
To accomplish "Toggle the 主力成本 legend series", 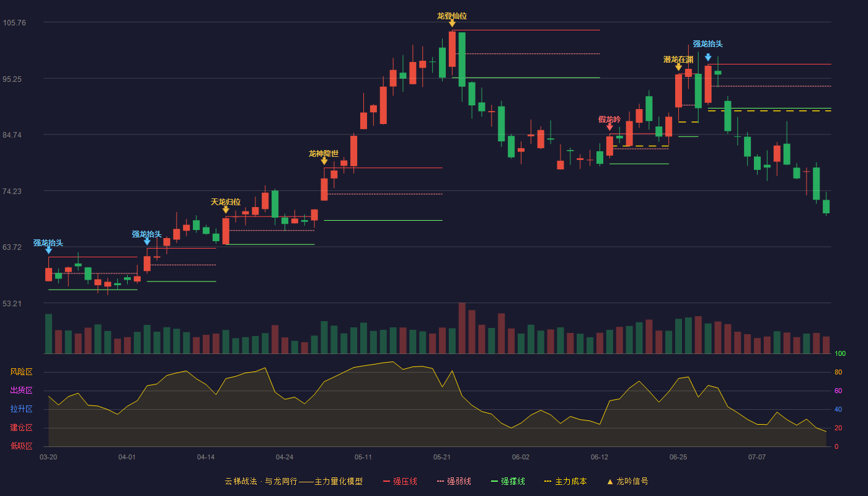I will tap(565, 481).
